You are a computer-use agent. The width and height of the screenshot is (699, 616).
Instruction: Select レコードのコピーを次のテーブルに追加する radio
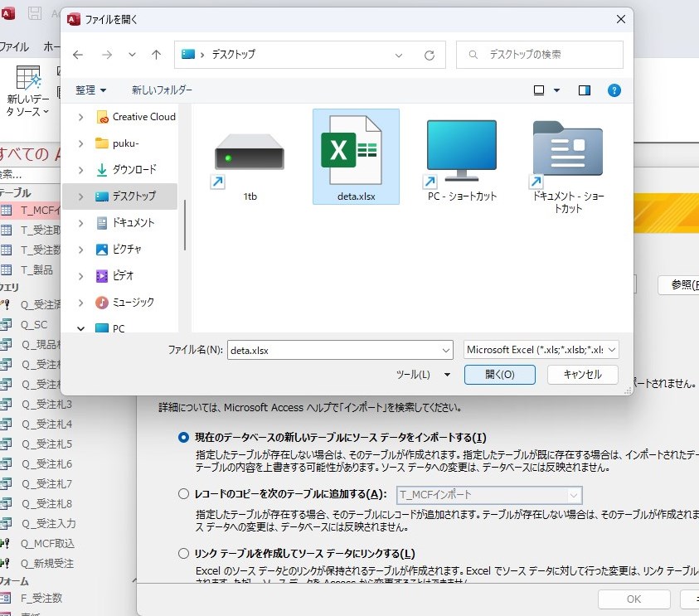click(x=183, y=494)
